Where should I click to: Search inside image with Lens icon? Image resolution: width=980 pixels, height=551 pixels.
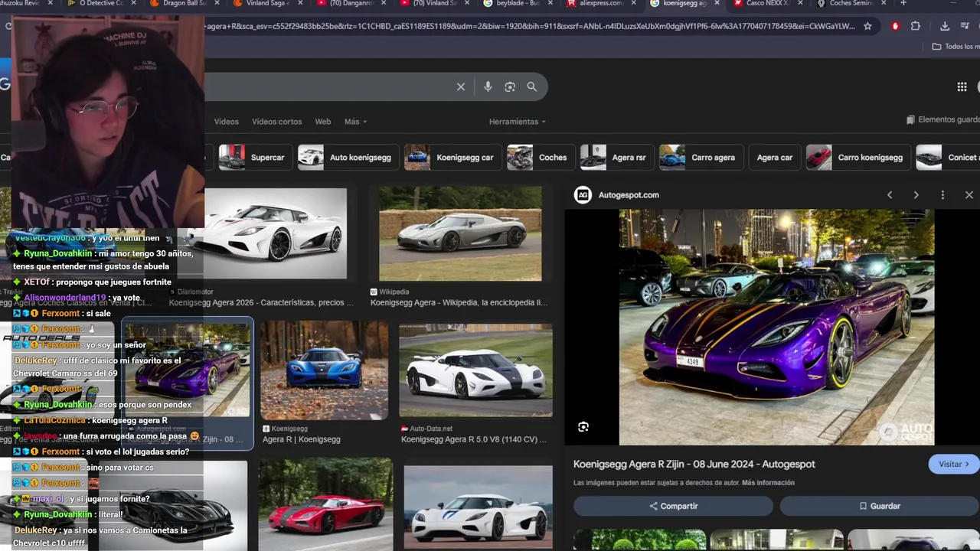tap(583, 427)
